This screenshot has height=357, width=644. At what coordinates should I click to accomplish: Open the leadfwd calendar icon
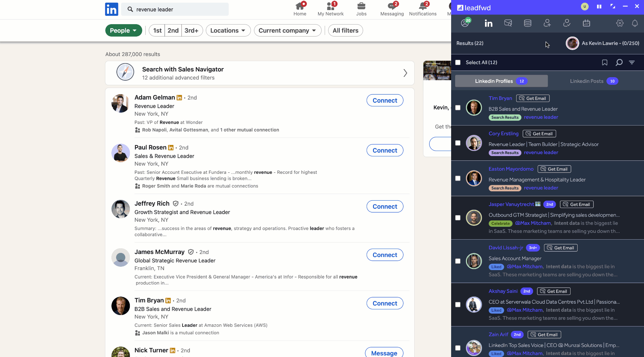[x=586, y=23]
